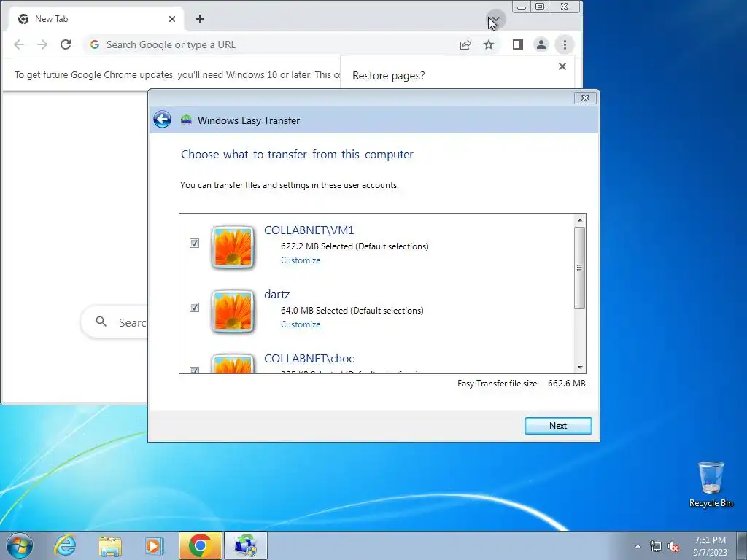Select the COLLABNET\VM1 account picture
Viewport: 747px width, 560px height.
(x=233, y=247)
